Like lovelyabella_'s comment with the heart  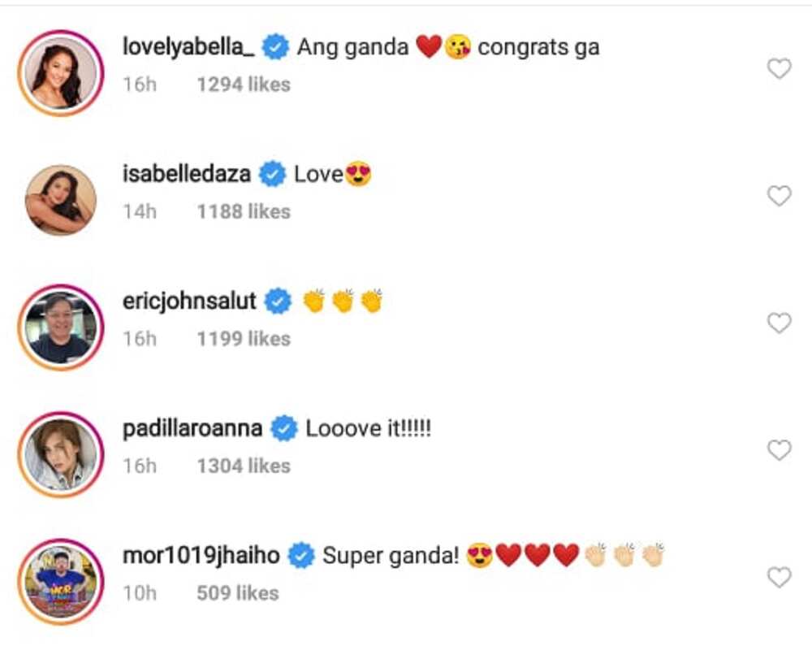(x=779, y=68)
